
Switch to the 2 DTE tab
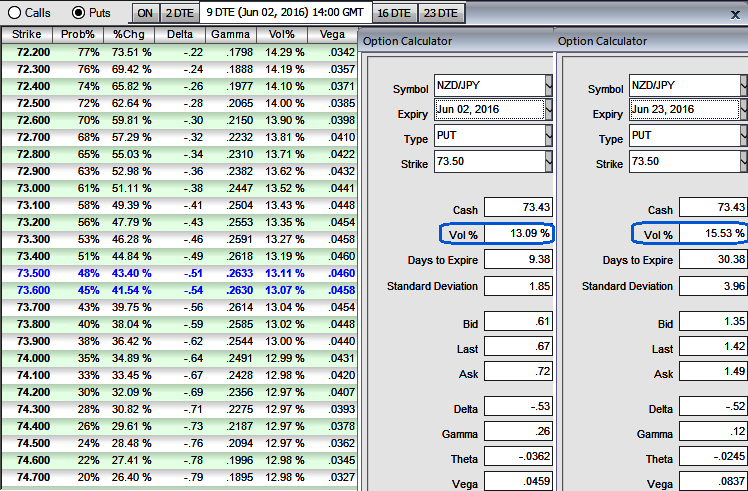pyautogui.click(x=179, y=13)
